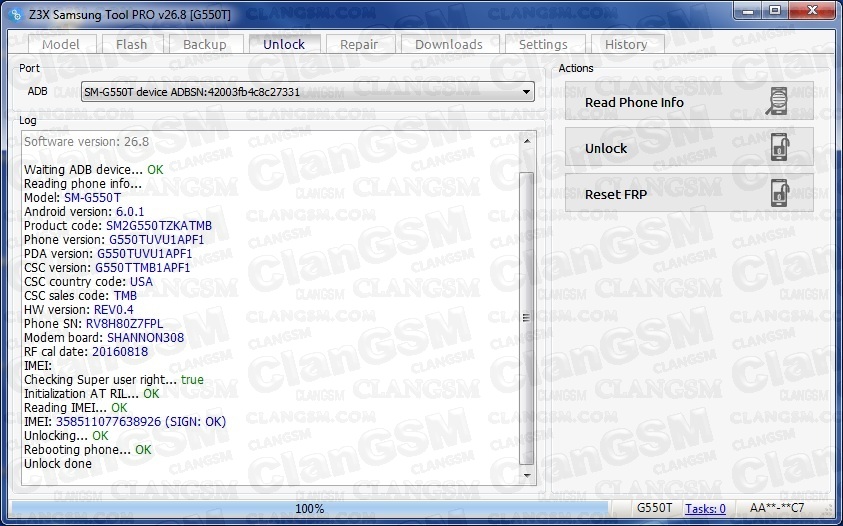Click the IMEI 358511077638926 log line

125,422
